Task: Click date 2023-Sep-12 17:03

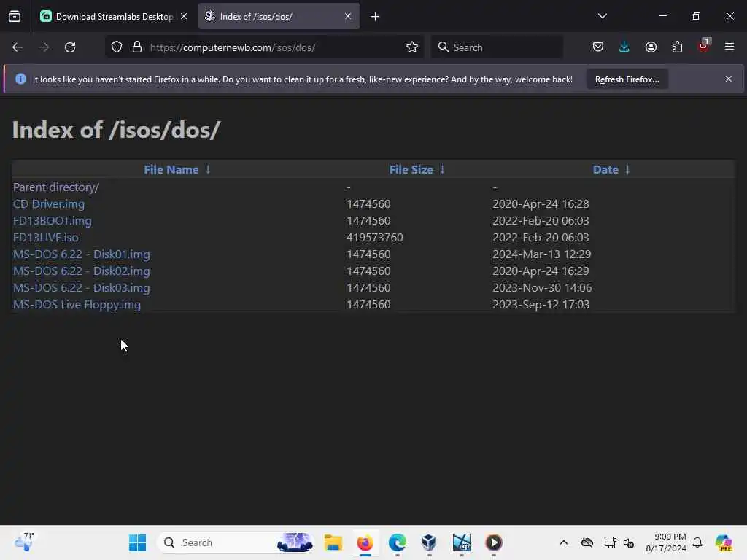Action: [x=541, y=304]
